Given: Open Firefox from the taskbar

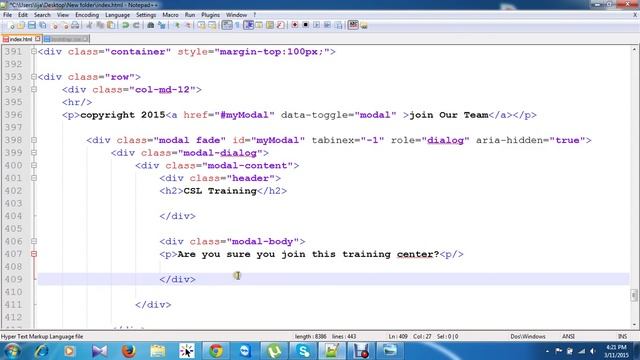Looking at the screenshot, I should tap(129, 351).
